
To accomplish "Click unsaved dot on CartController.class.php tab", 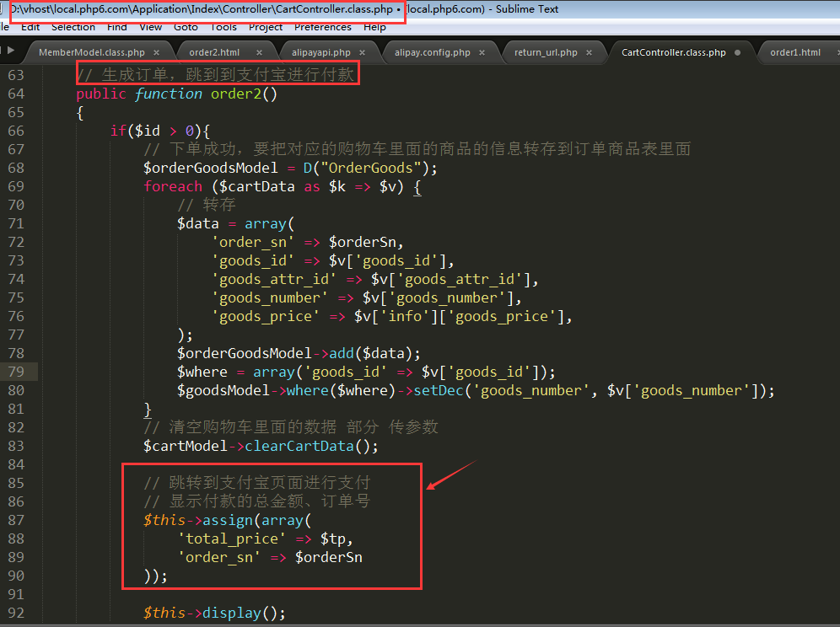I will [x=737, y=52].
